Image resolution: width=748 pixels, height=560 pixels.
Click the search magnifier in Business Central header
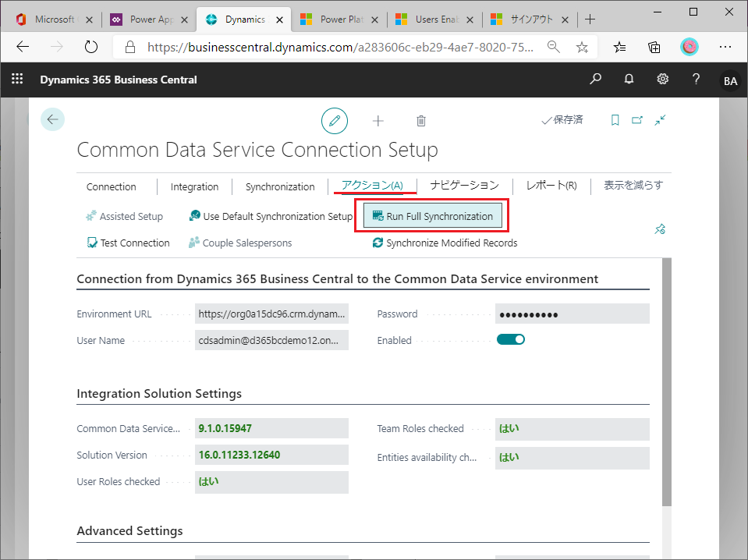pos(595,79)
